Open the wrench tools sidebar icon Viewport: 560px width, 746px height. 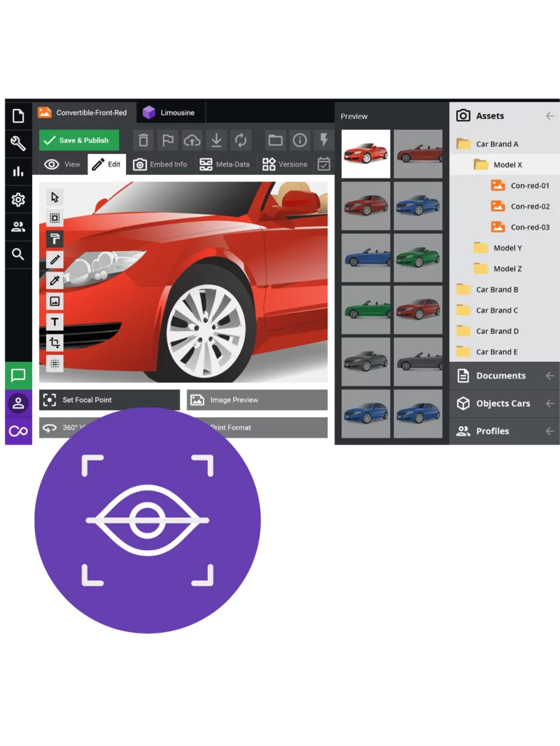[x=18, y=143]
